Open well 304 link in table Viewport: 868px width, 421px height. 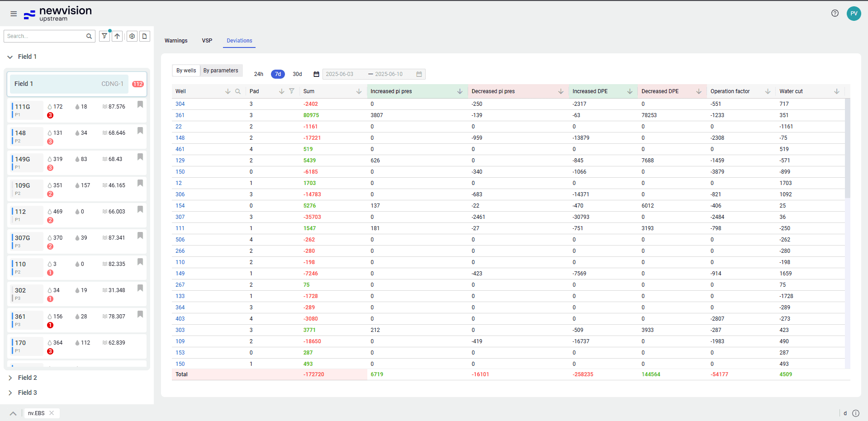click(180, 104)
